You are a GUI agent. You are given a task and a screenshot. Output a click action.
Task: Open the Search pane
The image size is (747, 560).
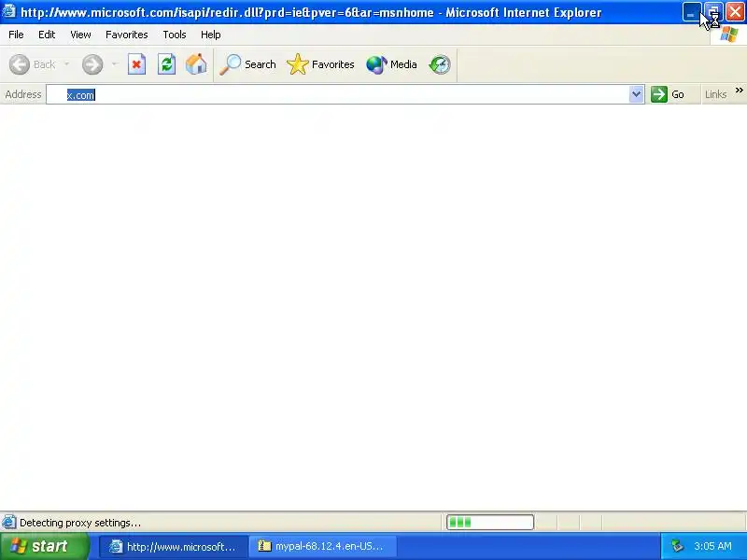(x=247, y=64)
